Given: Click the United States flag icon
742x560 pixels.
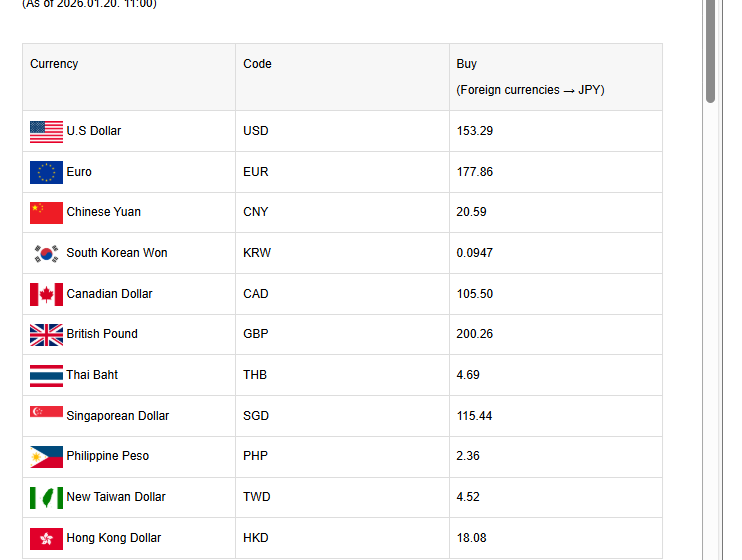Looking at the screenshot, I should tap(46, 131).
